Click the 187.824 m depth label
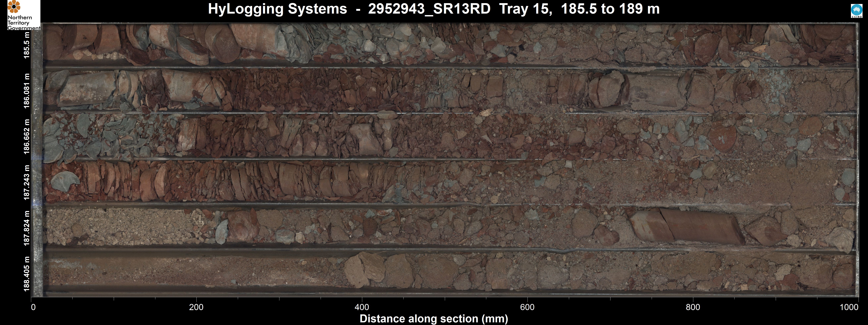Image resolution: width=868 pixels, height=325 pixels. (27, 228)
